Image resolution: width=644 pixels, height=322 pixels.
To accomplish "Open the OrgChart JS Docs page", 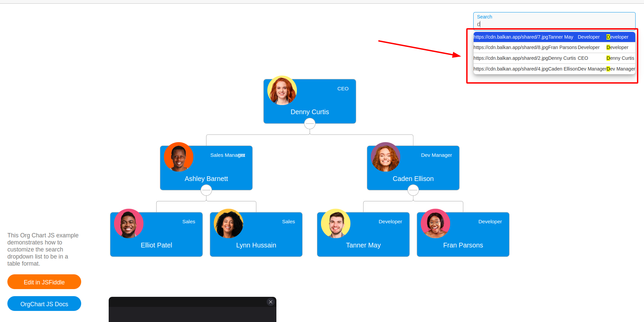I will coord(44,304).
